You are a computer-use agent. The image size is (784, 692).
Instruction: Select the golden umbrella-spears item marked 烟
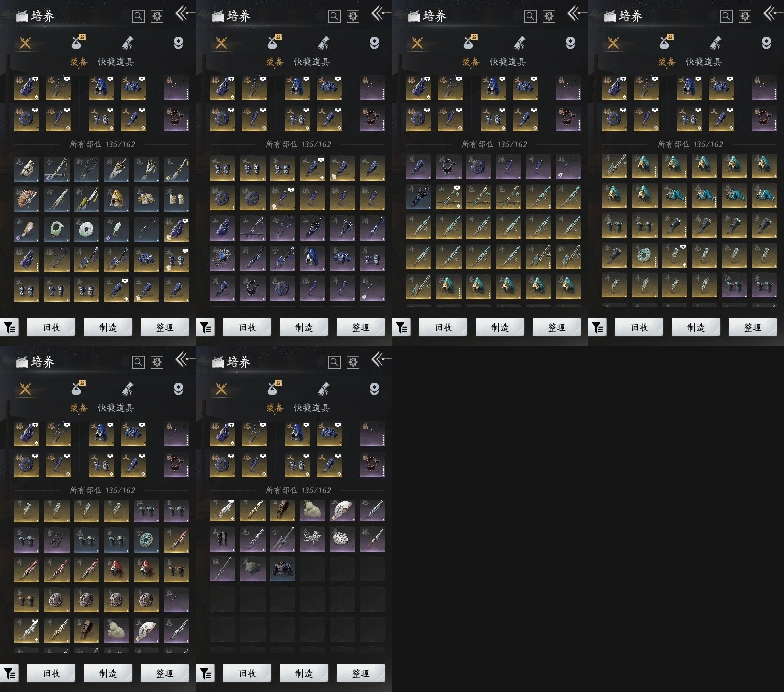[x=117, y=169]
